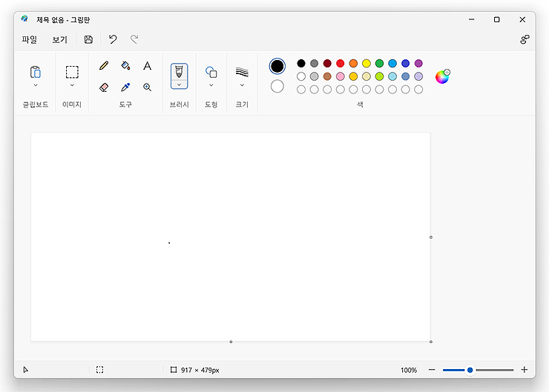Select the Pencil tool
The image size is (549, 392).
(x=104, y=66)
